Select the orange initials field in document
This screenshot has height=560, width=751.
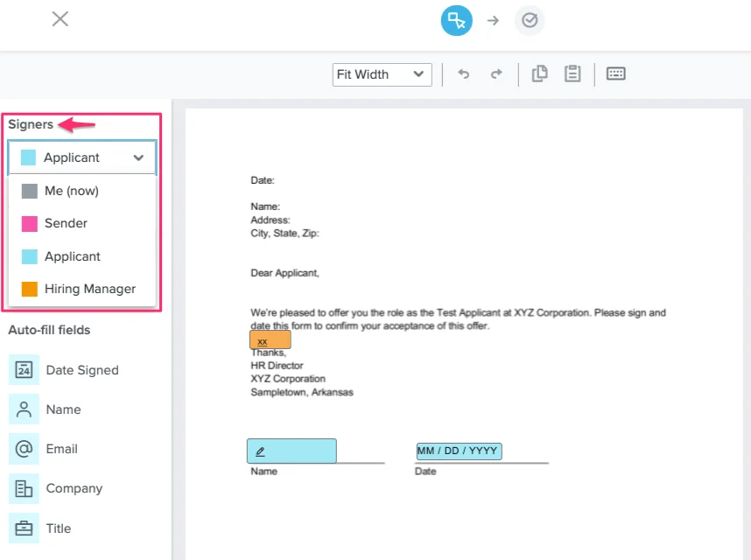[x=270, y=339]
